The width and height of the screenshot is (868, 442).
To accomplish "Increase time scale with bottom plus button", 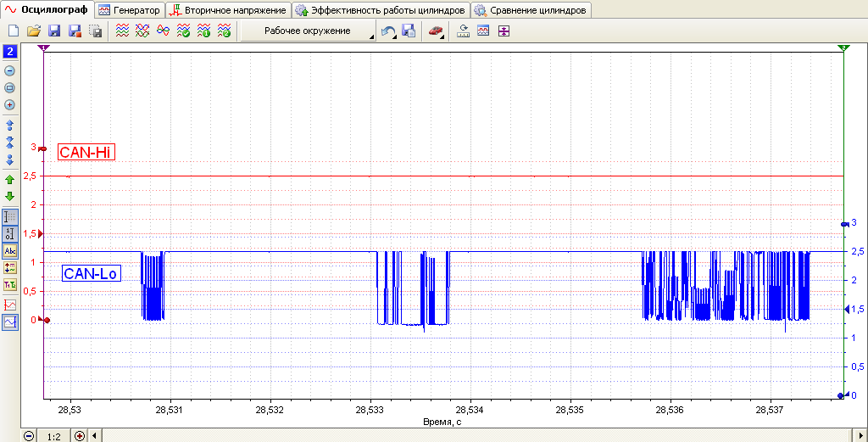I will coord(80,436).
